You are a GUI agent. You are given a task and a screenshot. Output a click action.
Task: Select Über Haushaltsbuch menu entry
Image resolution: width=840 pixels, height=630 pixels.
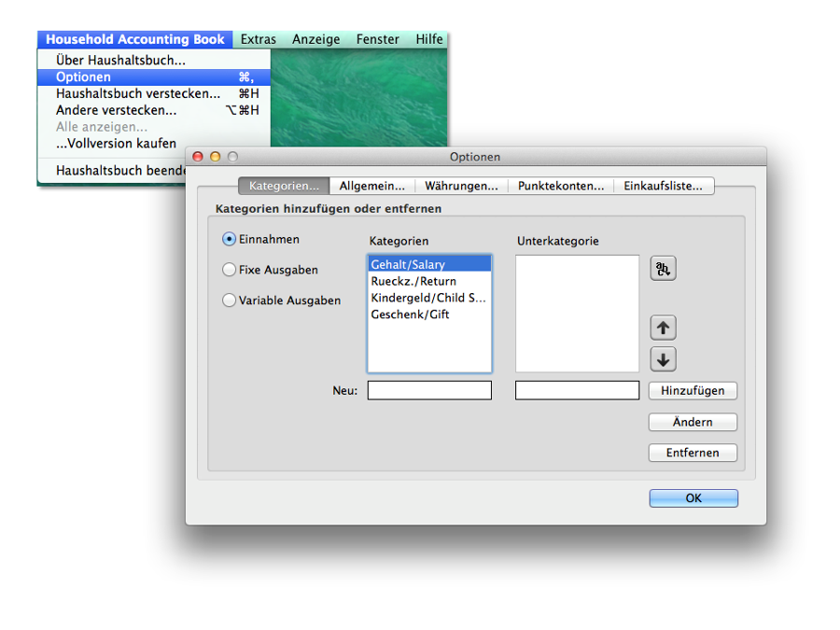120,61
